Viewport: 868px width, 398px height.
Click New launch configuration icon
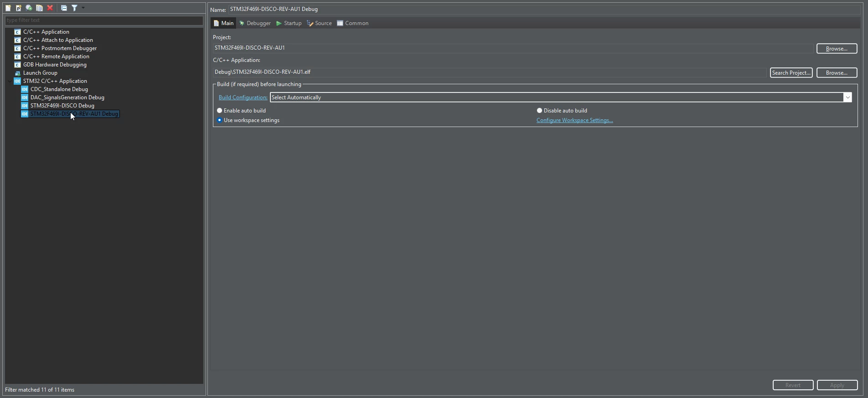[x=8, y=8]
